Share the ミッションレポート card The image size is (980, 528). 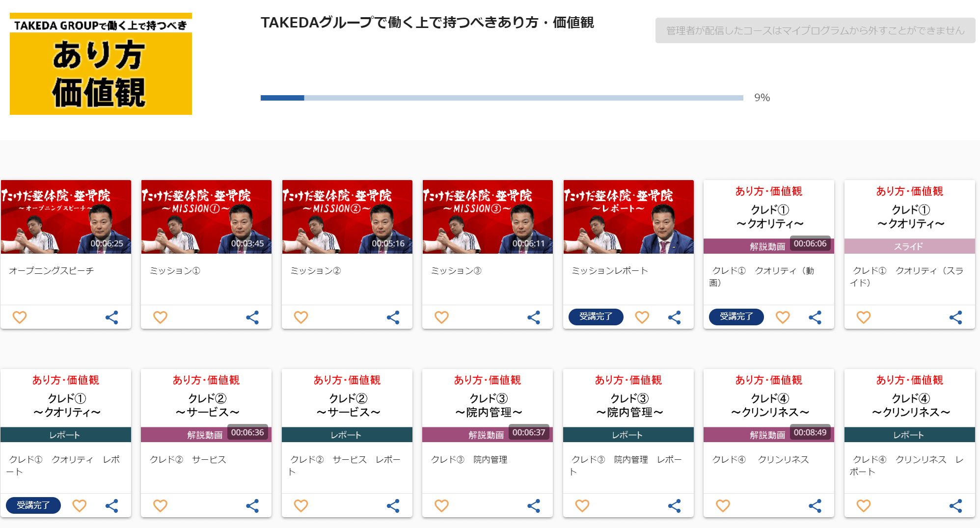pyautogui.click(x=675, y=317)
